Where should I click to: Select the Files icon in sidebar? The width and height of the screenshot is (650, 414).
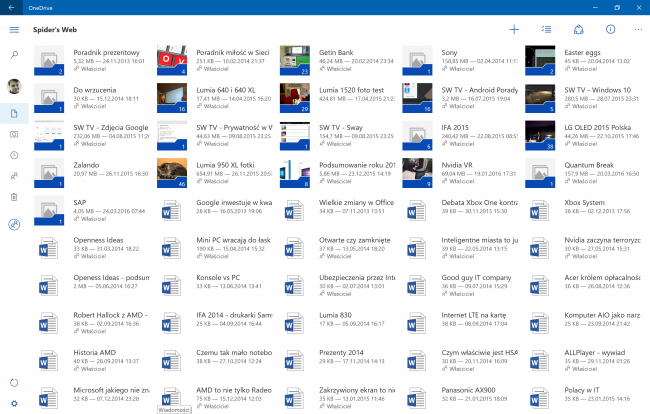coord(14,114)
